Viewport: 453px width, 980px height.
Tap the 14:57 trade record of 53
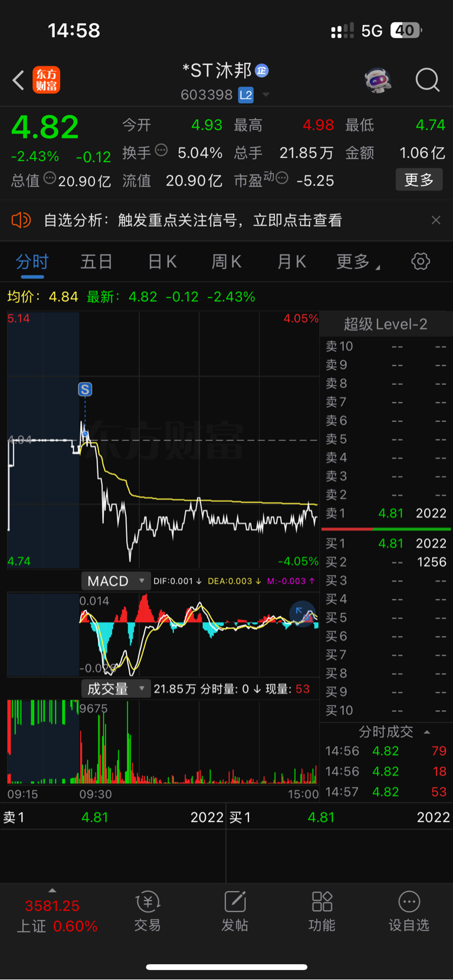(386, 792)
